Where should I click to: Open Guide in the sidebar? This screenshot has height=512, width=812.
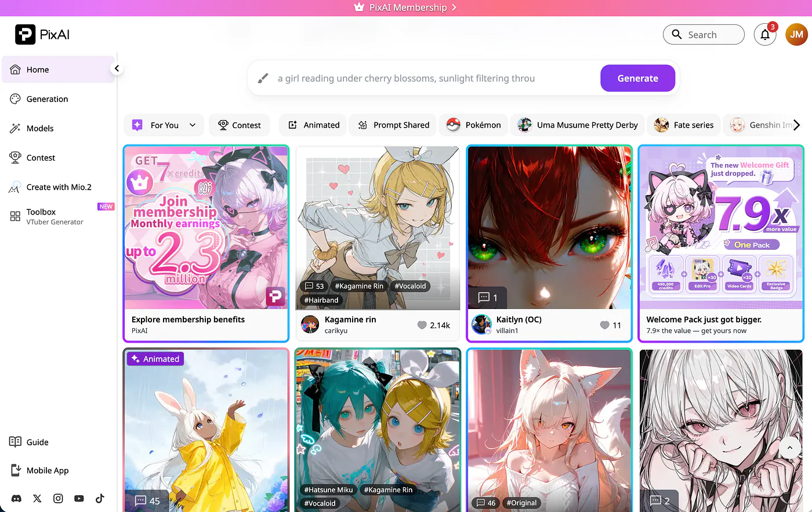58,442
